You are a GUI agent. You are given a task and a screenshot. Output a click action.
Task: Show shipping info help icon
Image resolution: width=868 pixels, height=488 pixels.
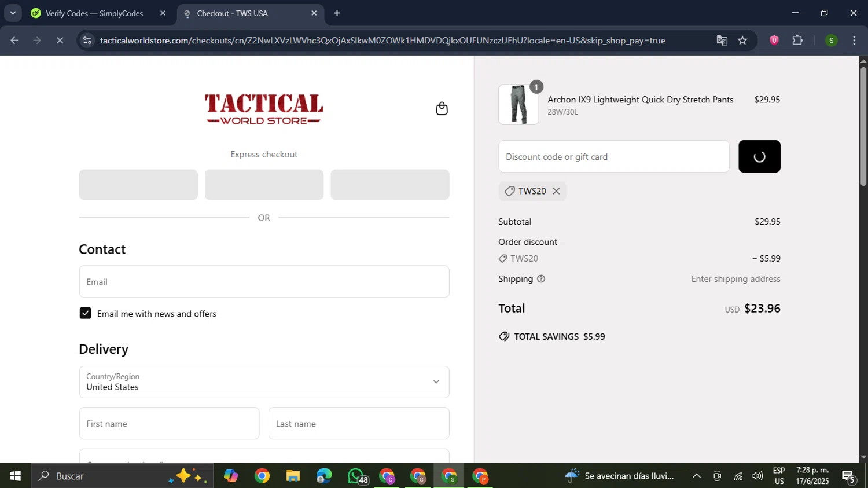click(541, 279)
